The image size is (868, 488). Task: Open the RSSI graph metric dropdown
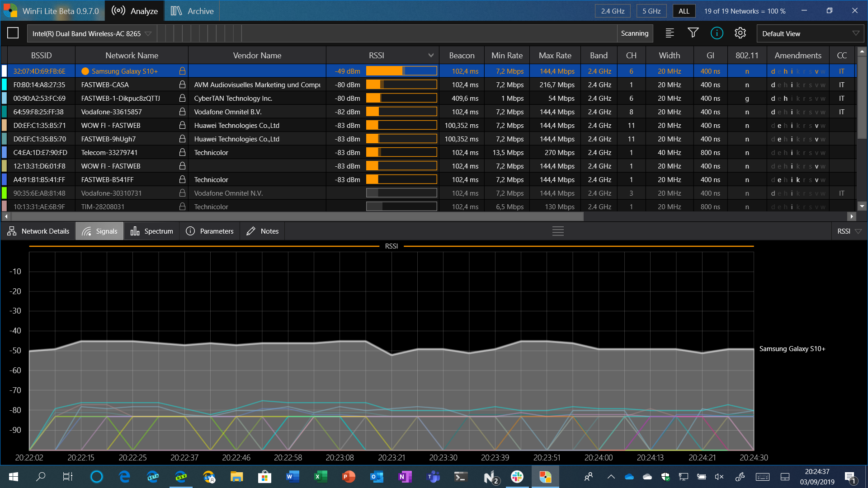click(x=849, y=231)
